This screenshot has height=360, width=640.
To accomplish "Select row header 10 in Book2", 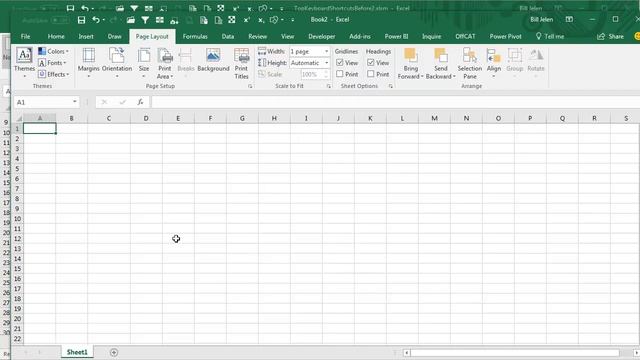I will click(x=17, y=219).
